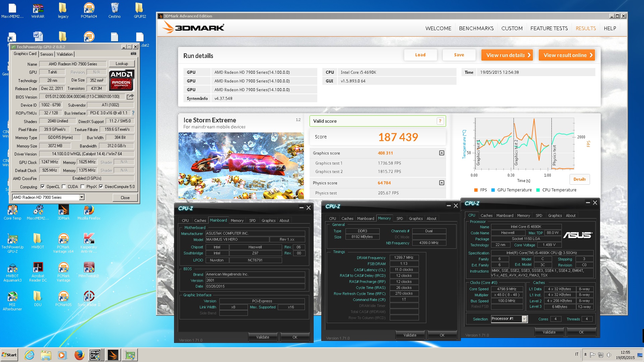Viewport: 644px width, 362px height.
Task: Open TechPowerUp GPU-Z desktop shortcut
Action: pos(12,243)
